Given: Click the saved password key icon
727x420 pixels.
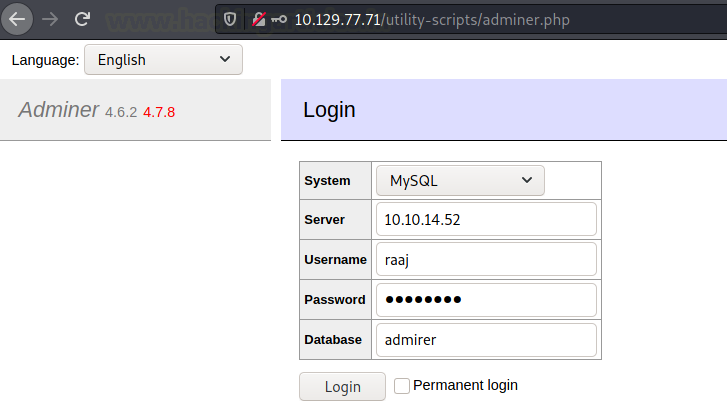Looking at the screenshot, I should click(x=279, y=19).
